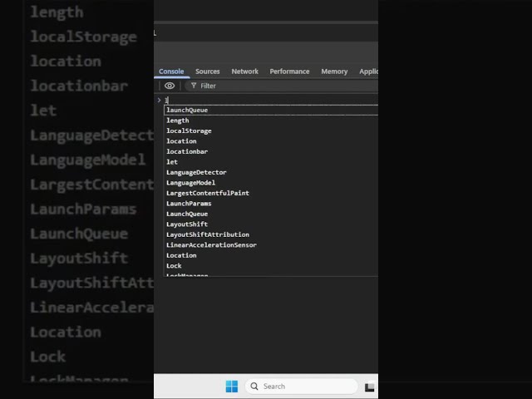Click the Windows Start logo on the taskbar
Screen dimensions: 532x399
232,386
